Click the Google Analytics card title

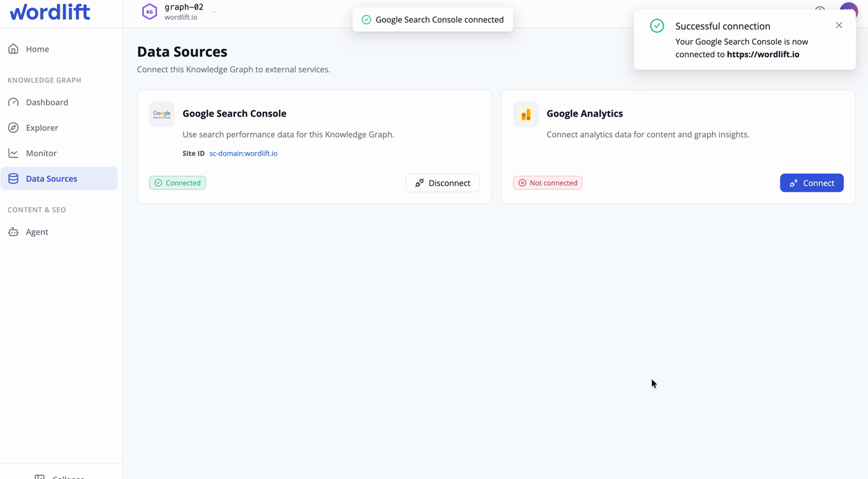(x=585, y=114)
